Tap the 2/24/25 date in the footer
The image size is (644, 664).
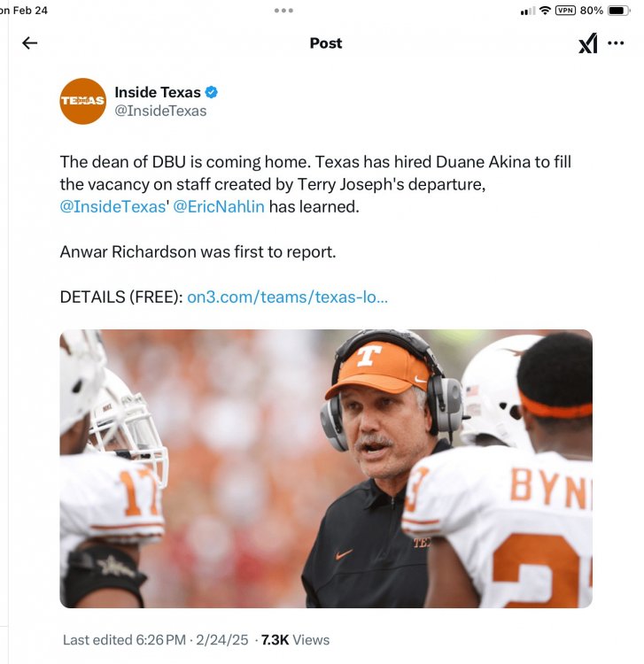coord(221,639)
